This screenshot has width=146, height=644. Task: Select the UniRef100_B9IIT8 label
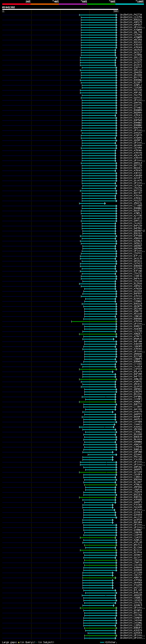point(131,77)
